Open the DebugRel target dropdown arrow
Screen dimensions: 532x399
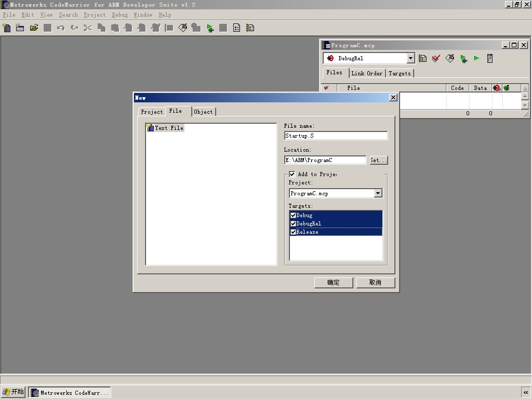click(x=410, y=58)
